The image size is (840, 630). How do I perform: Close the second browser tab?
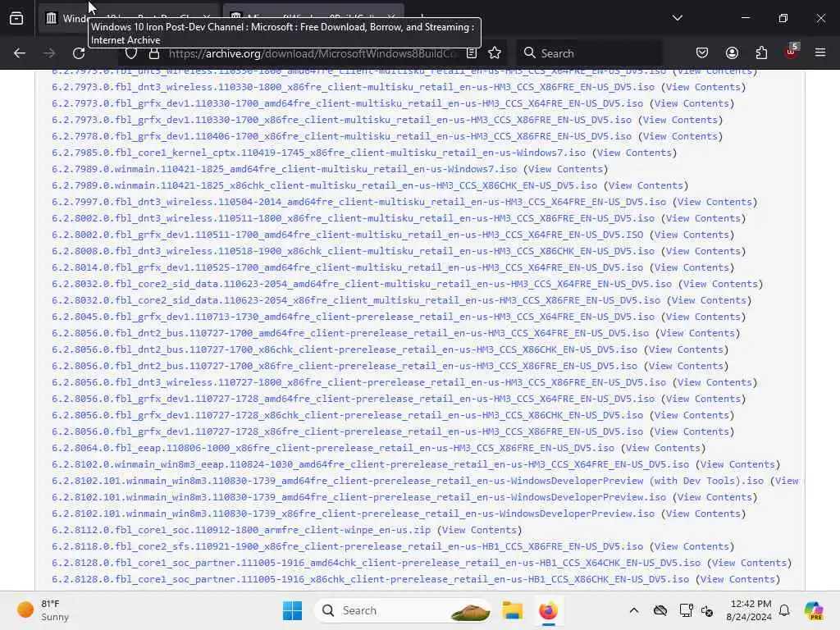(391, 18)
